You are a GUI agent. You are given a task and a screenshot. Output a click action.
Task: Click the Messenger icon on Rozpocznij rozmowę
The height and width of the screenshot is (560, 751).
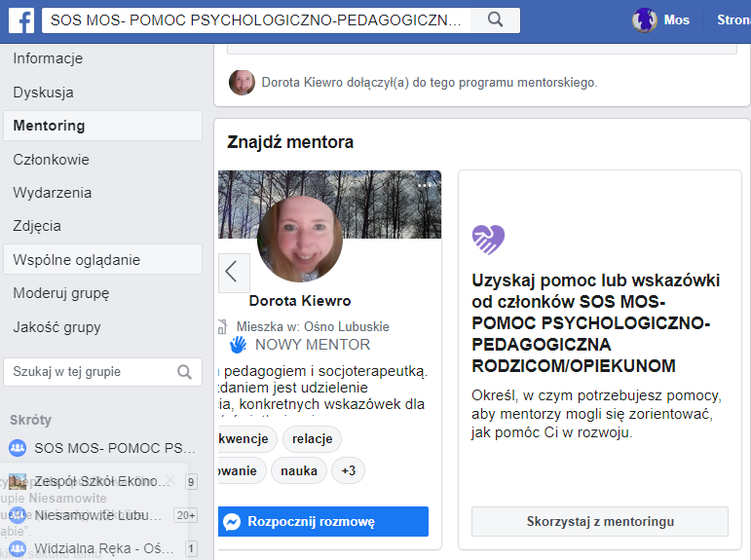click(232, 522)
